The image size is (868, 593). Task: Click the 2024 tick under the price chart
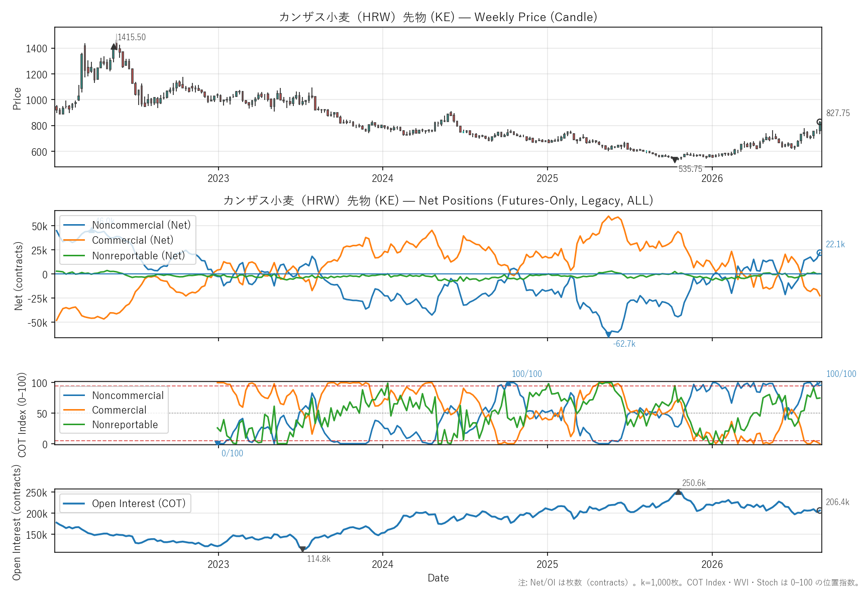tap(383, 178)
